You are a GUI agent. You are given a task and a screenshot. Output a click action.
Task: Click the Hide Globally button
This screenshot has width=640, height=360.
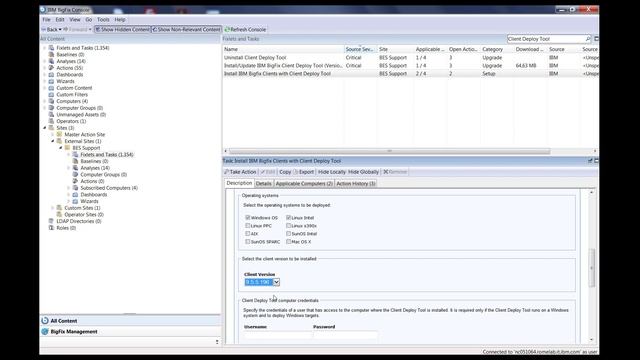(363, 172)
